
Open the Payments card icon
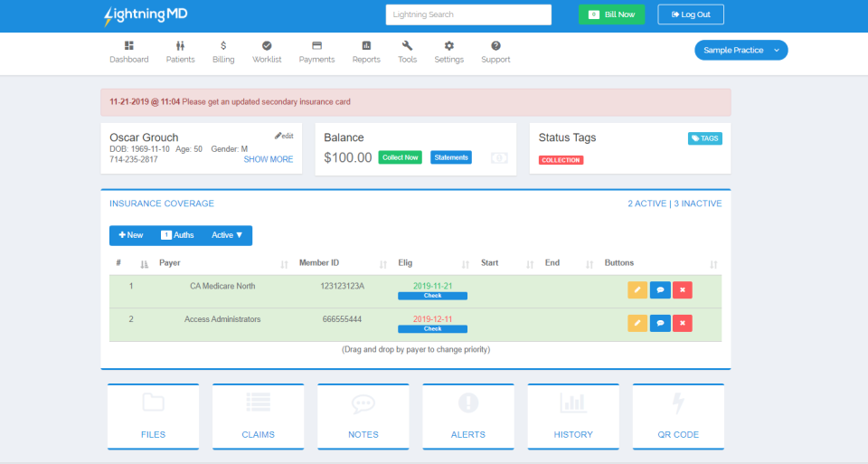tap(316, 45)
